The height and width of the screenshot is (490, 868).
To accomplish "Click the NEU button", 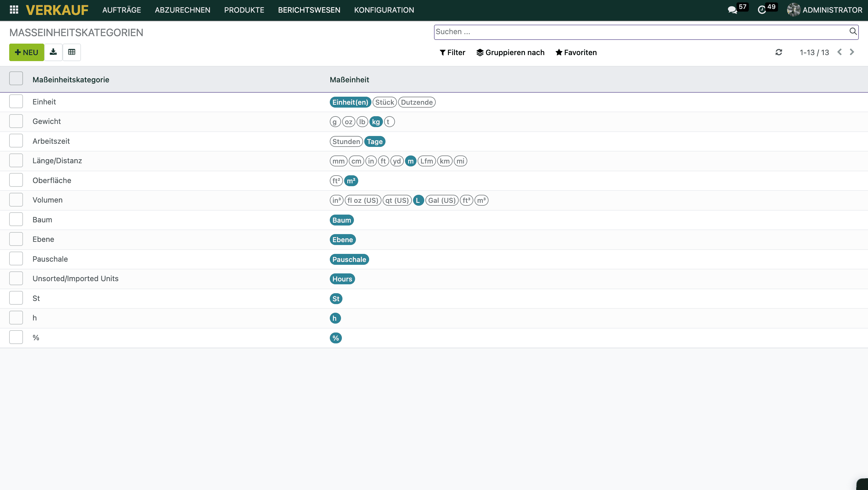I will click(x=27, y=52).
